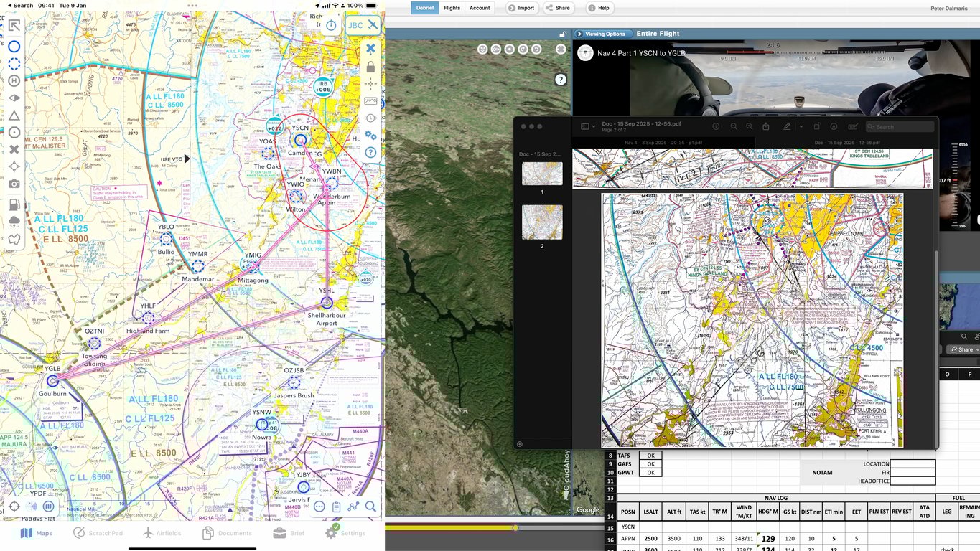Viewport: 980px width, 551px height.
Task: Select the OK cell beside GPWT
Action: 650,473
